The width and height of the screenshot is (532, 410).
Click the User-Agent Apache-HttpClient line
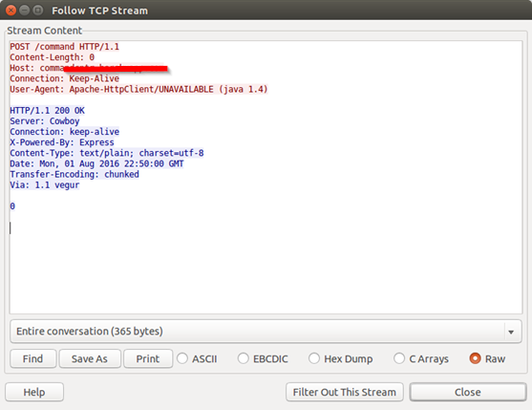click(x=138, y=89)
